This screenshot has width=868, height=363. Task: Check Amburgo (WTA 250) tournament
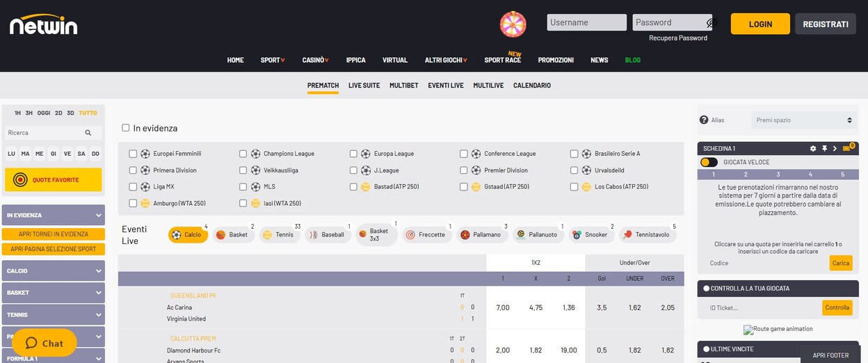(x=133, y=204)
